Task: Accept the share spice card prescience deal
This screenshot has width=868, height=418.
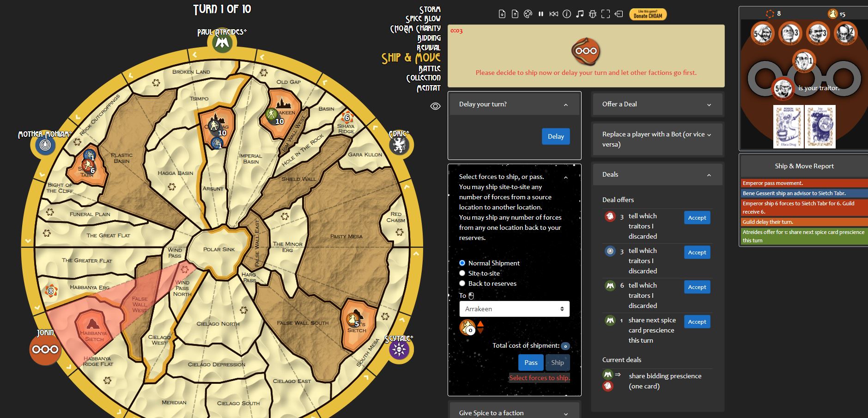Action: pos(697,322)
